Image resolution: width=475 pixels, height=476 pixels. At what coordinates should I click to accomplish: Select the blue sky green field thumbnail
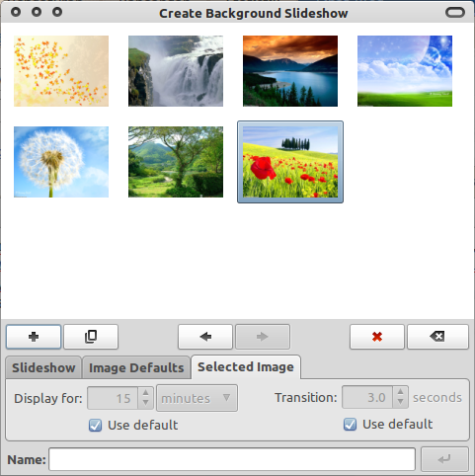405,71
